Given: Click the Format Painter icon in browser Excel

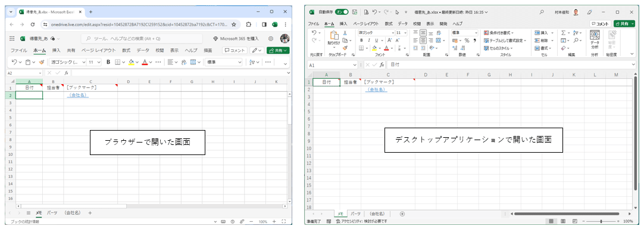Looking at the screenshot, I should pos(41,62).
